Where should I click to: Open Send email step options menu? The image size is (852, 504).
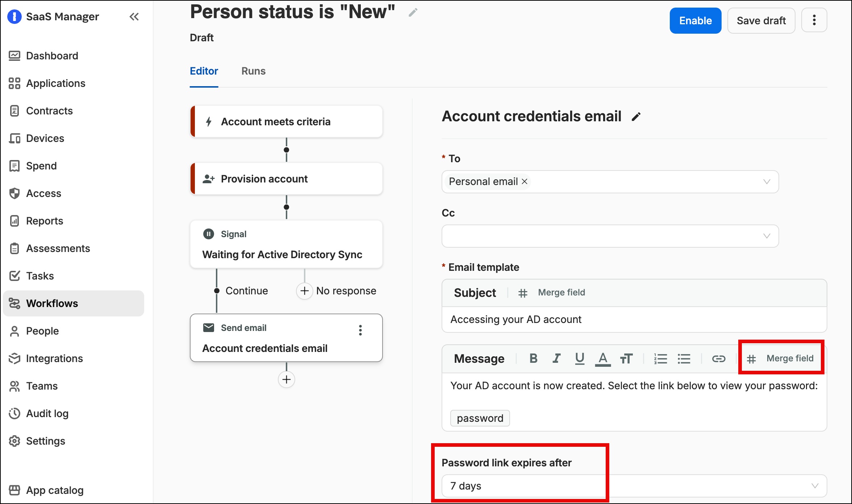[x=360, y=330]
